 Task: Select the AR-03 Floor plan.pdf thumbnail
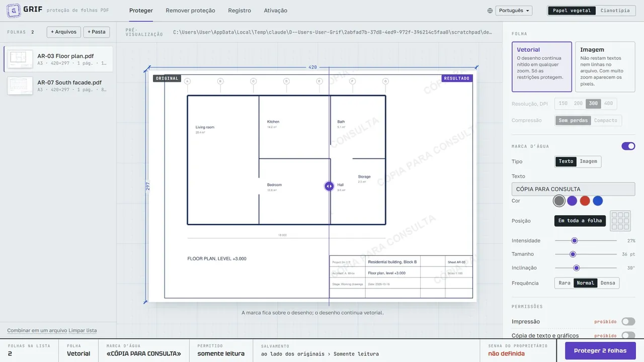[20, 59]
